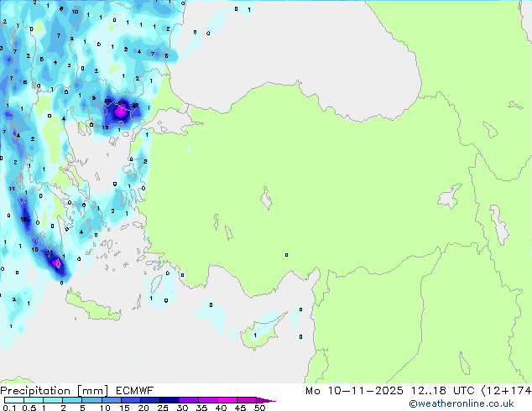Click the legend label '25'
The height and width of the screenshot is (411, 532).
[x=163, y=408]
